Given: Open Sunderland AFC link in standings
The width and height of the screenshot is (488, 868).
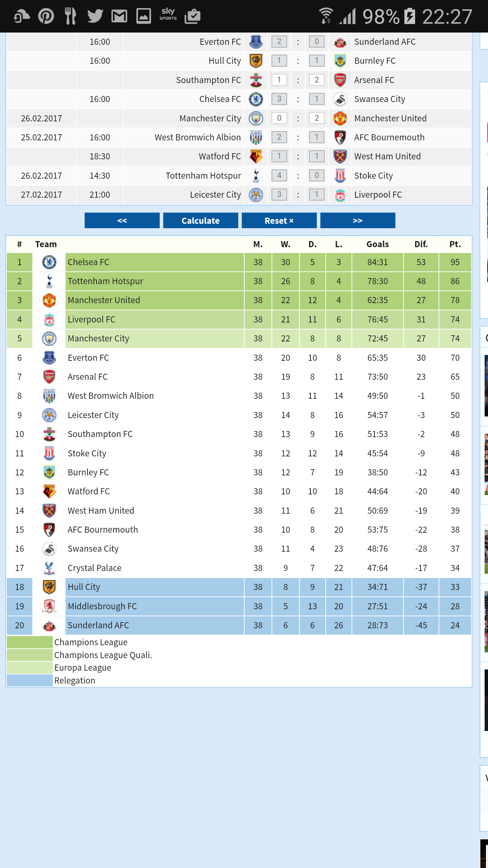Looking at the screenshot, I should tap(98, 625).
